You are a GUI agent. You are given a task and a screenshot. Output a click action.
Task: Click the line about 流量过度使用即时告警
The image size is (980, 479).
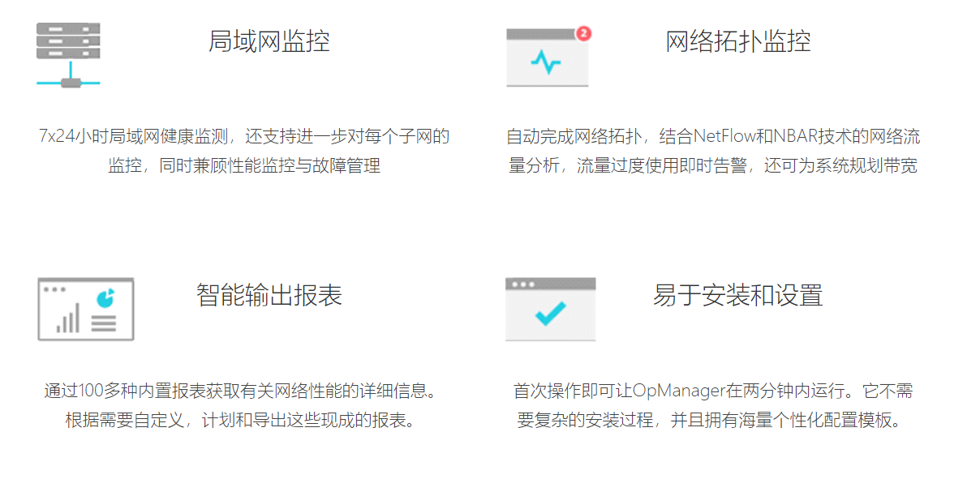point(713,166)
